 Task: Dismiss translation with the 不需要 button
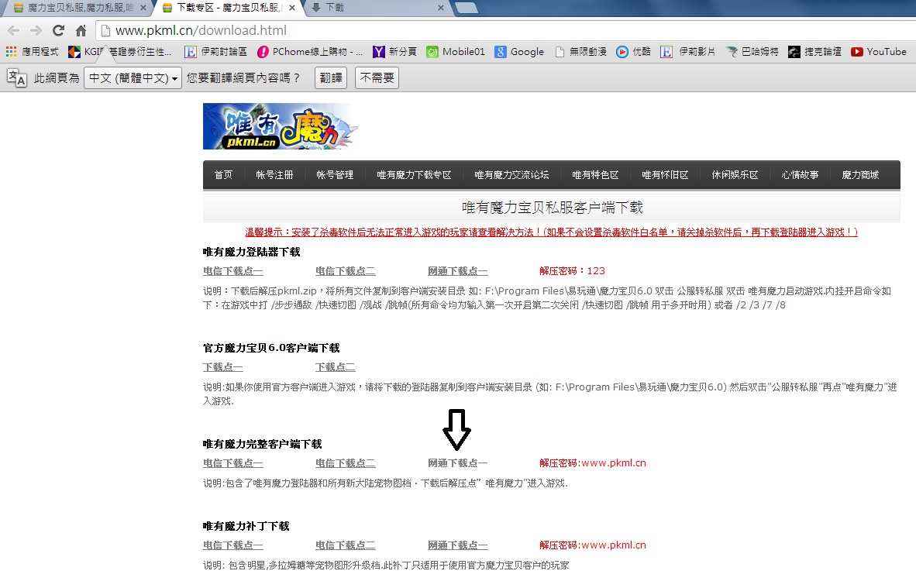tap(377, 78)
